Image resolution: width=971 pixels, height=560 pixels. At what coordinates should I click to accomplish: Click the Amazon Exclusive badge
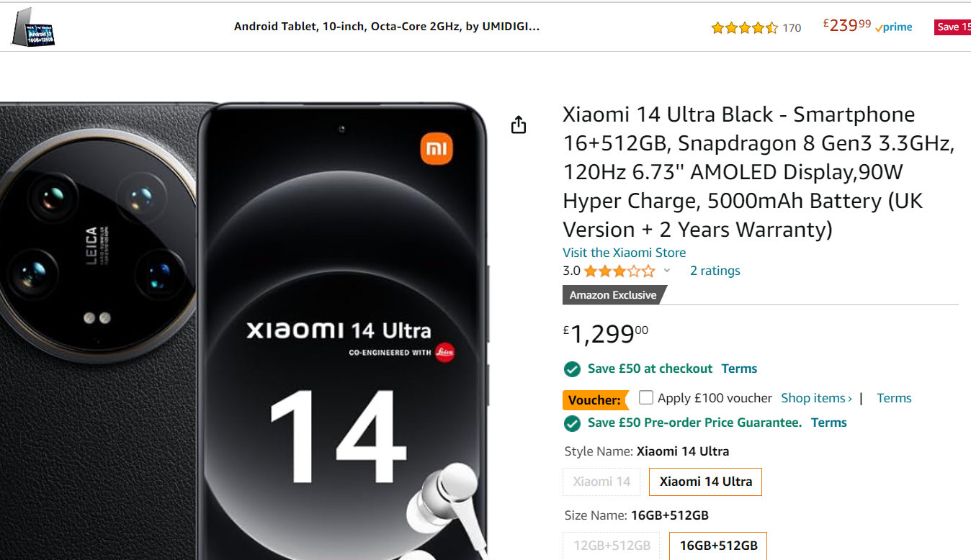click(x=614, y=295)
